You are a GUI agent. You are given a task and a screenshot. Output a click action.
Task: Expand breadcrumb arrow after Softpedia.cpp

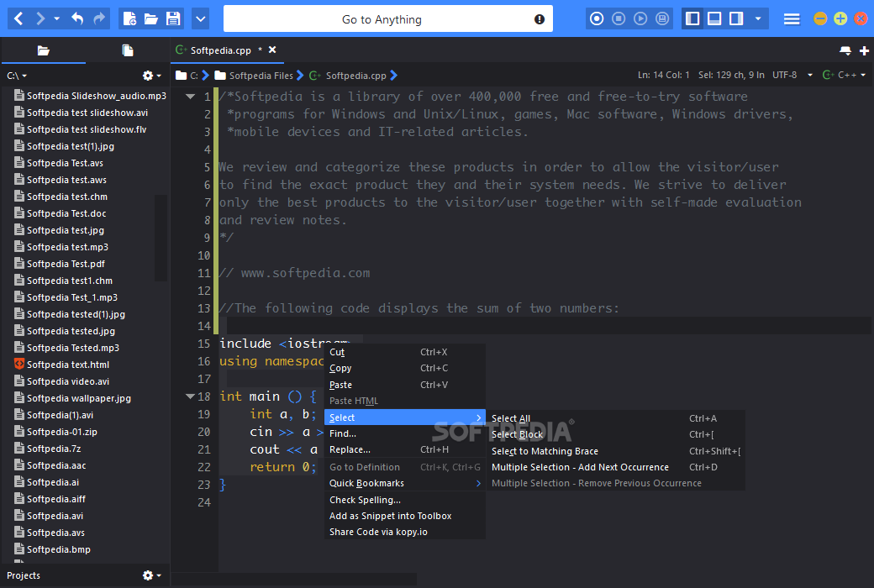[394, 76]
